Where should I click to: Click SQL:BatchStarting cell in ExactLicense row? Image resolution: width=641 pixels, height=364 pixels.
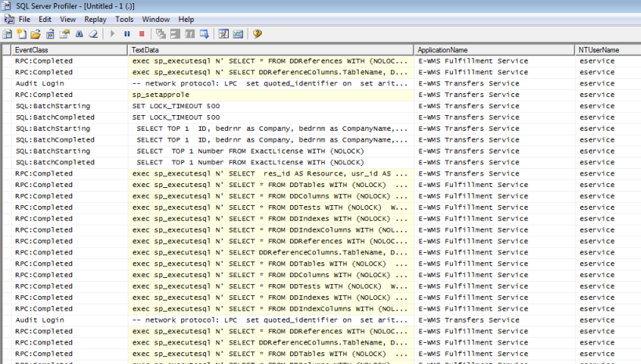[69, 151]
